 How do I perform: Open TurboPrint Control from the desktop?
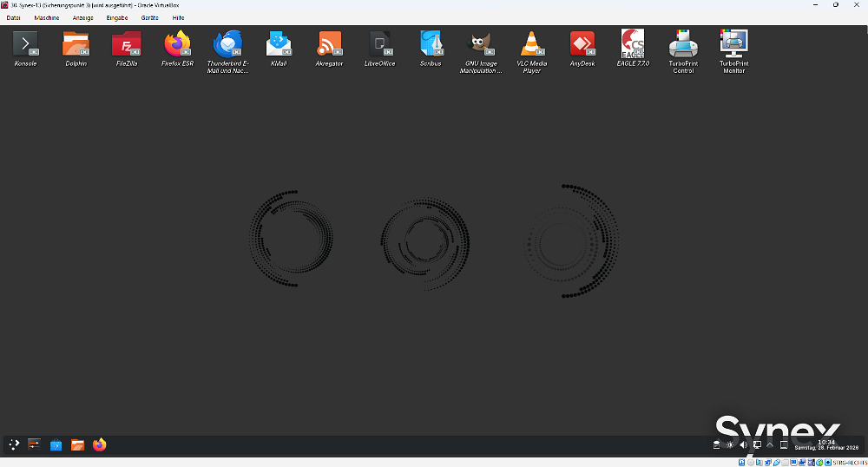pos(683,44)
